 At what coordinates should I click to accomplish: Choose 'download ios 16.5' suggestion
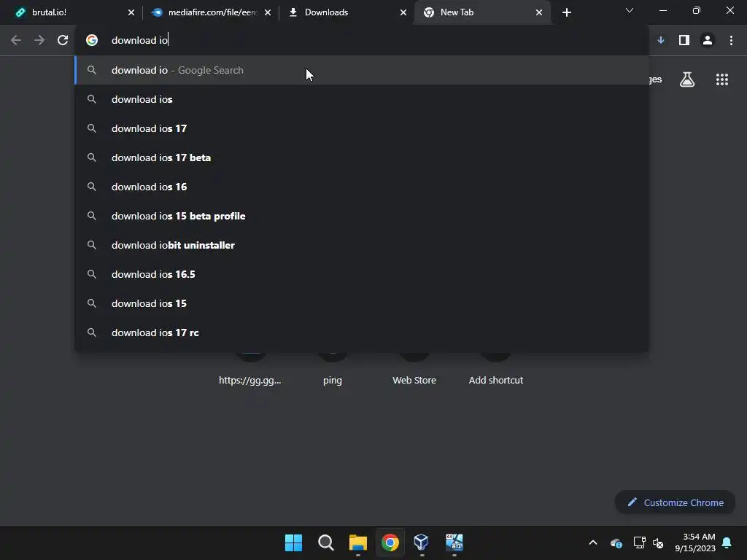(362, 274)
